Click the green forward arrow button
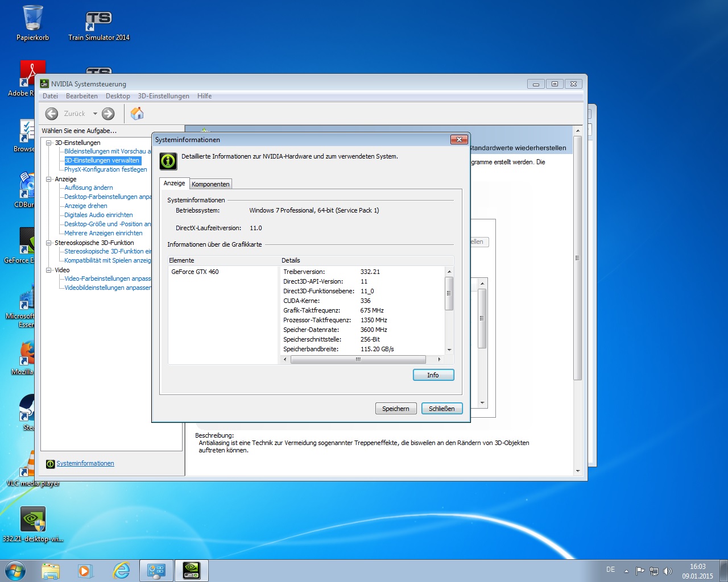 (x=108, y=114)
